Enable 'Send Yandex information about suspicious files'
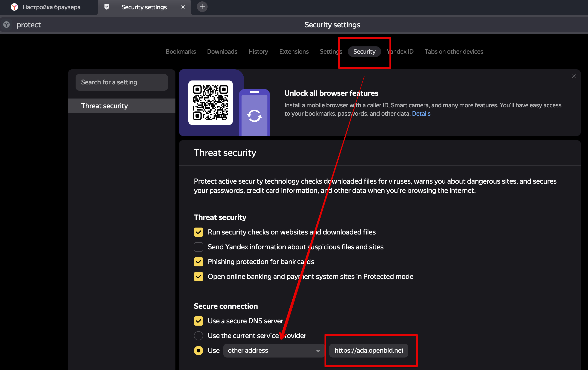 coord(199,247)
